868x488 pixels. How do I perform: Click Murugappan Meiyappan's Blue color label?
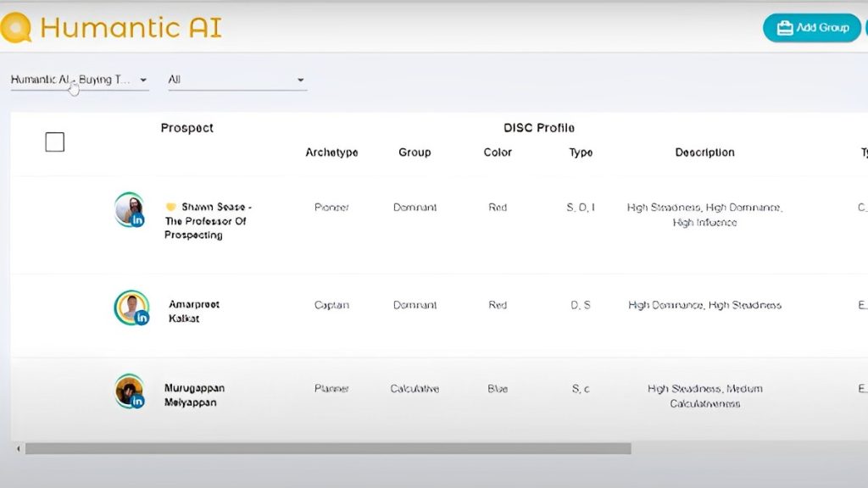tap(498, 389)
